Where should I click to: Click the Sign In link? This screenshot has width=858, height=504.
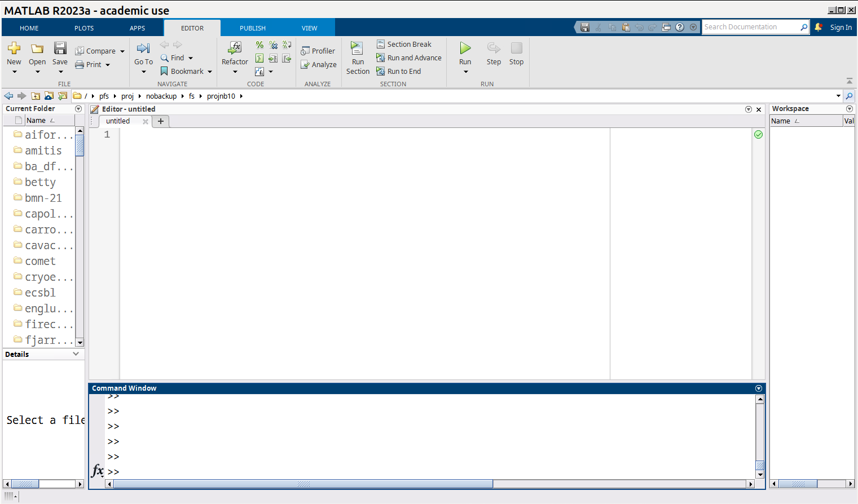coord(841,27)
